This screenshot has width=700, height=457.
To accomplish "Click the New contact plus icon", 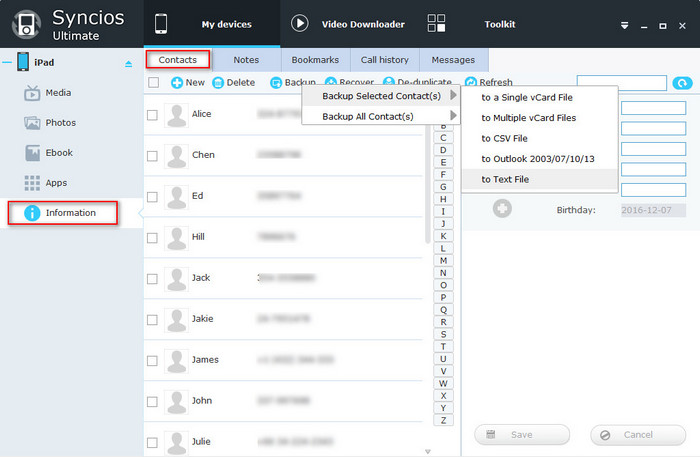I will 177,83.
